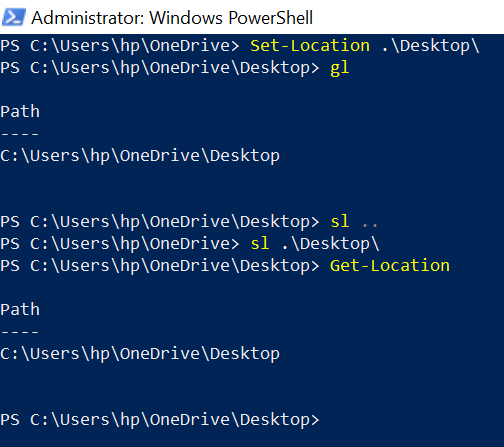Click the prompt text before 'gl'
Image resolution: width=504 pixels, height=447 pixels.
point(160,68)
